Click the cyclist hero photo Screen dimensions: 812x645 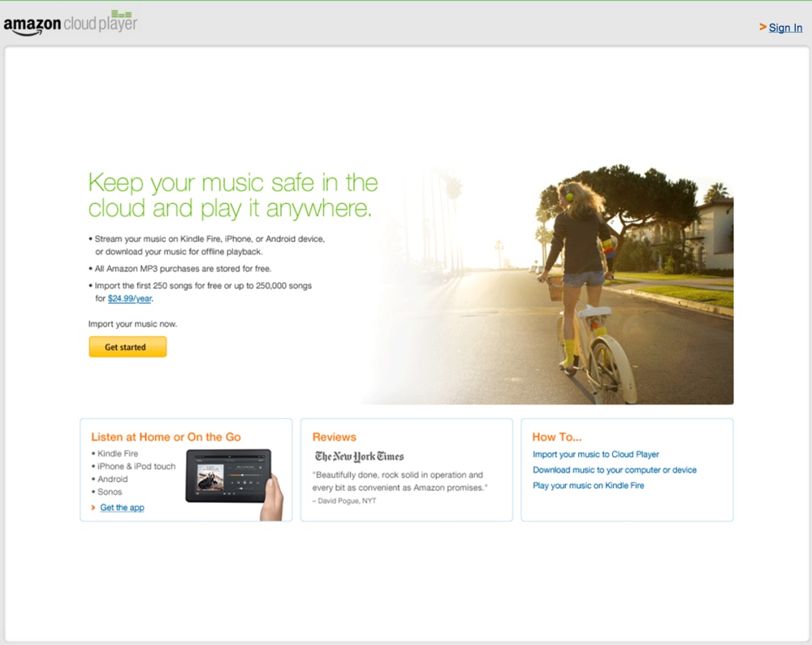549,285
